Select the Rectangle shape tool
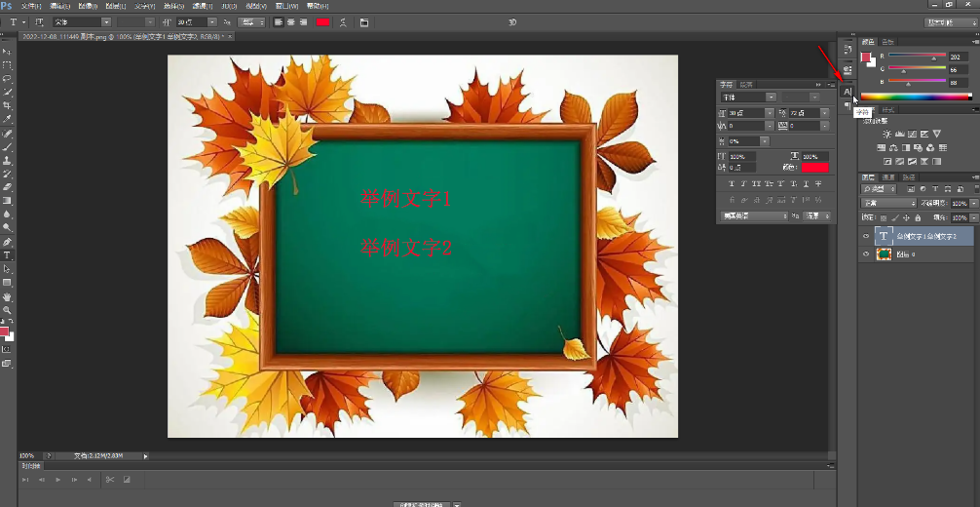Viewport: 980px width, 507px height. pos(7,283)
